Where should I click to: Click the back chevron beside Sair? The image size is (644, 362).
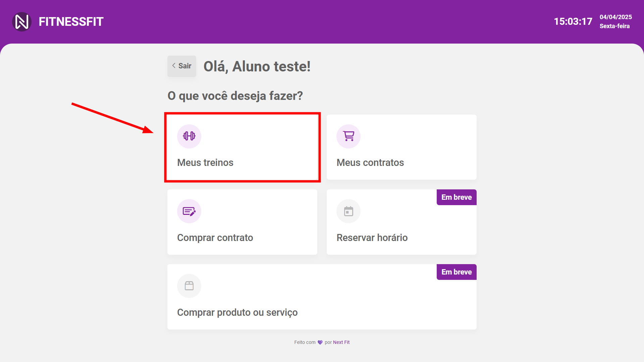point(174,66)
